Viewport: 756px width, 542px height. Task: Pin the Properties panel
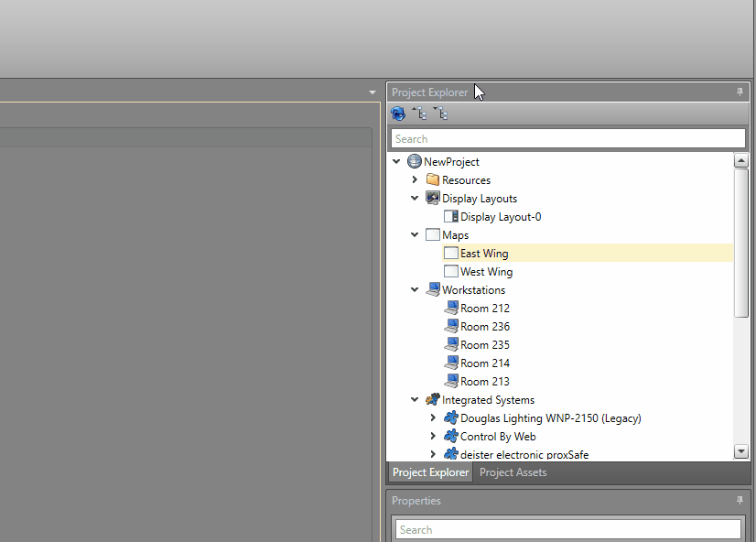pyautogui.click(x=740, y=501)
